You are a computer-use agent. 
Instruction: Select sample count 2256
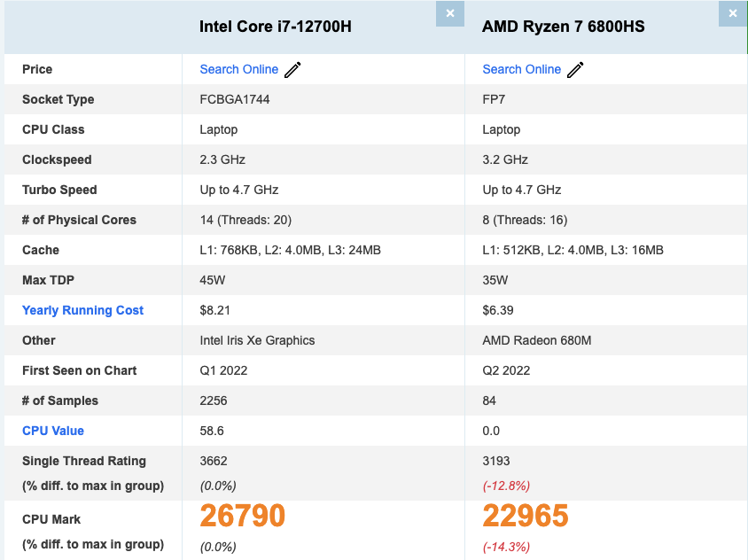214,401
